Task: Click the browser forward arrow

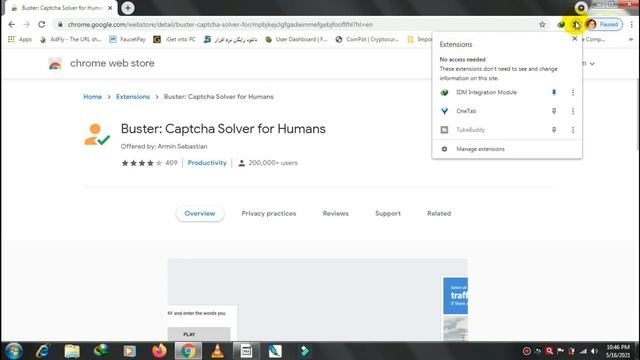Action: pos(27,24)
